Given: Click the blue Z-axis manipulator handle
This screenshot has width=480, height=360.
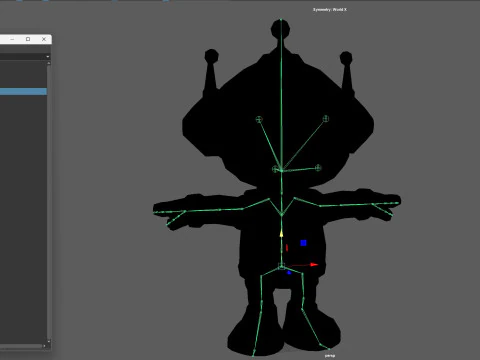Looking at the screenshot, I should [x=289, y=273].
